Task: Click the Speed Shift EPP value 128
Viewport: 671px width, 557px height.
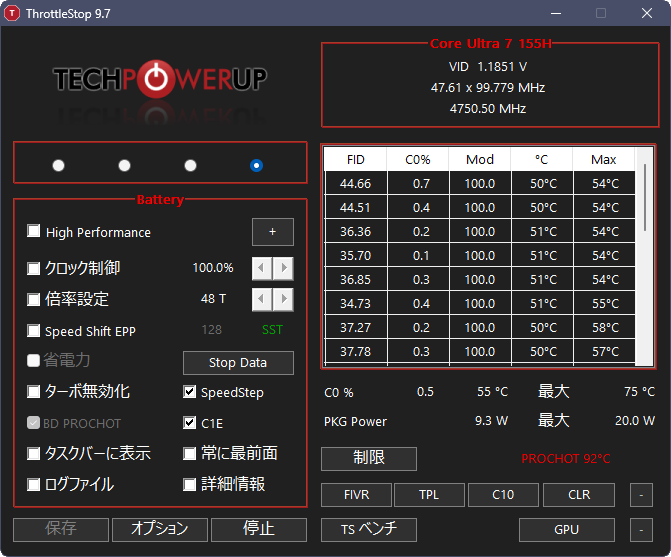Action: pos(212,330)
